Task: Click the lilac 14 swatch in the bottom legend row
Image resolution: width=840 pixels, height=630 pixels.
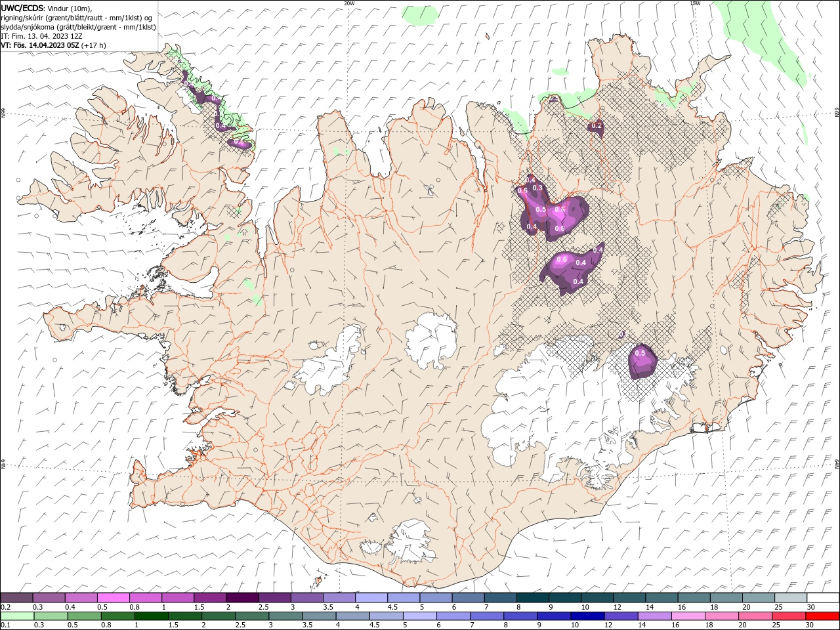Action: tap(655, 616)
